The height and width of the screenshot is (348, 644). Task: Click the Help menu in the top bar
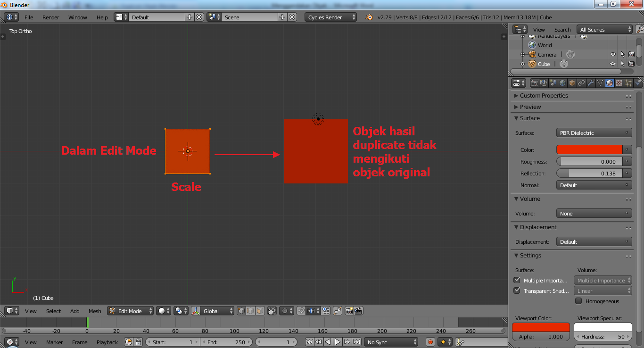click(102, 17)
